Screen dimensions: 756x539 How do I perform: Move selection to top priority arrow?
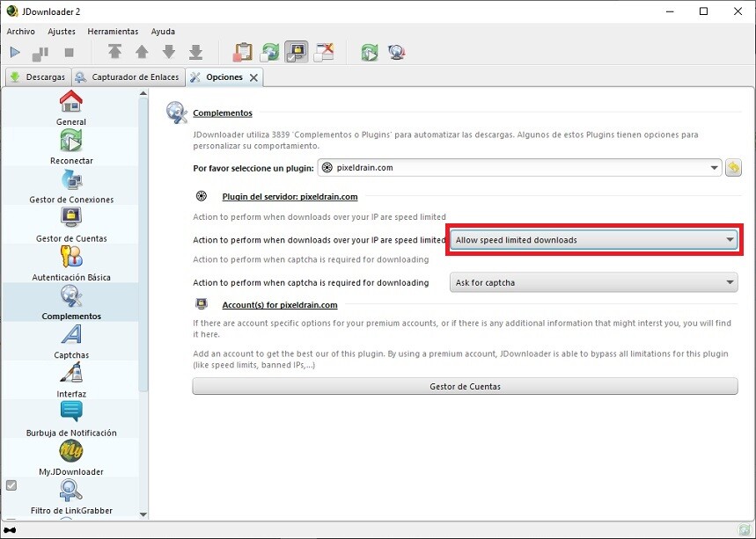click(114, 52)
